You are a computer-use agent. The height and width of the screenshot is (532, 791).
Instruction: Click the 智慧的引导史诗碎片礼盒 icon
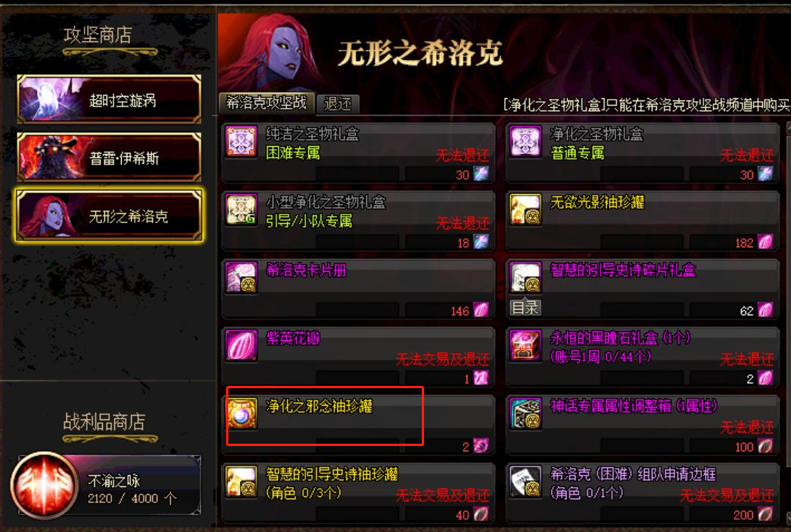[x=525, y=278]
